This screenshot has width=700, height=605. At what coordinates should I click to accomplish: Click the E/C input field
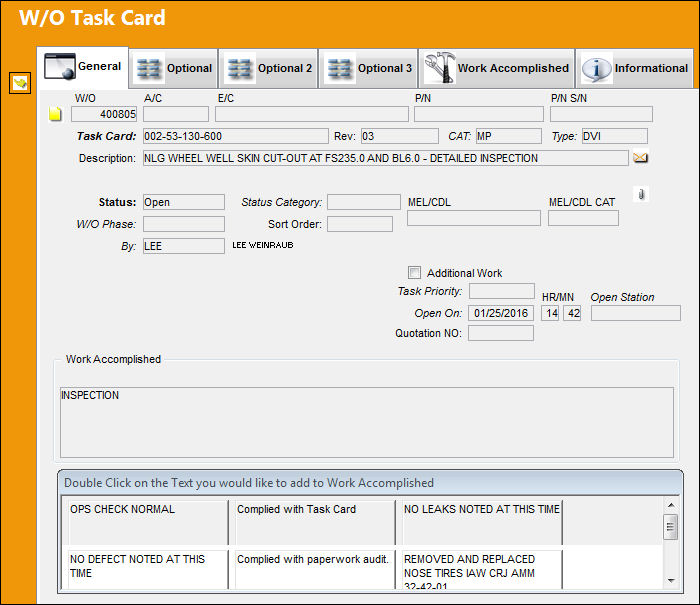tap(312, 114)
